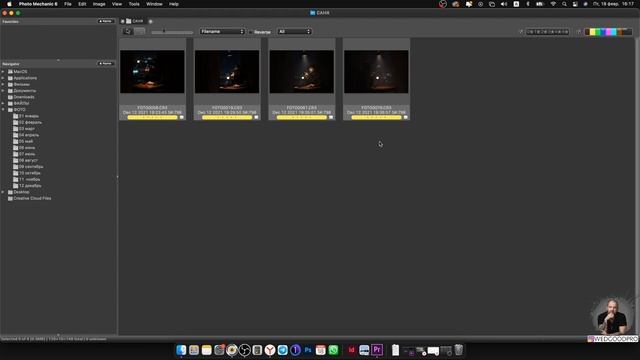The image size is (640, 360).
Task: Toggle the Reverse sort checkbox
Action: click(251, 32)
